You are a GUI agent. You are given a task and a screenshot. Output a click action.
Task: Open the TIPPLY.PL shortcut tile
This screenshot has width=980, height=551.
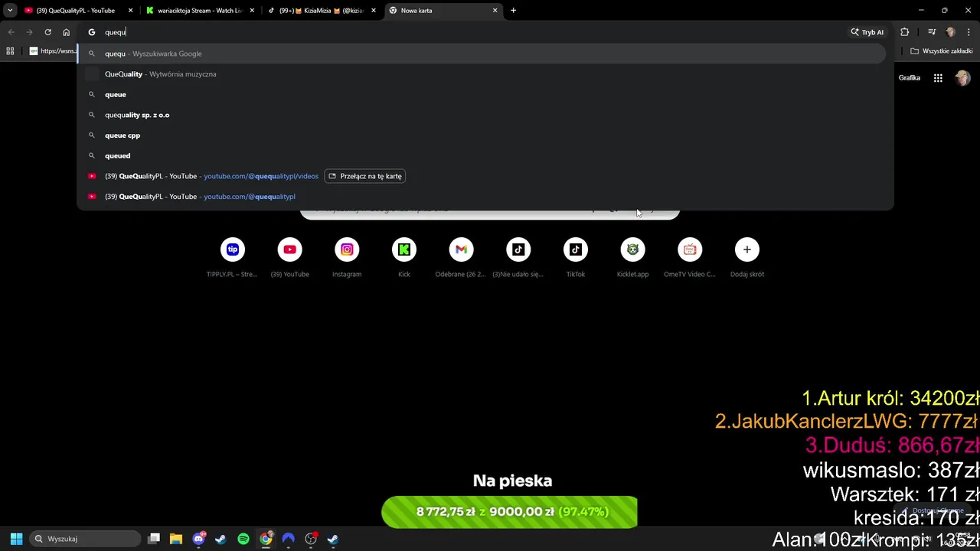[x=233, y=249]
